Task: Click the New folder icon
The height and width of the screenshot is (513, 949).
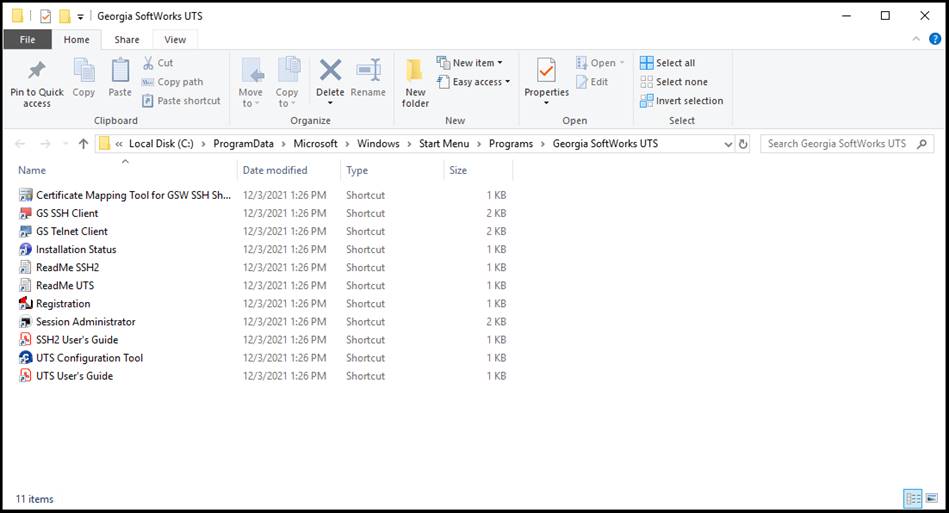Action: coord(415,71)
